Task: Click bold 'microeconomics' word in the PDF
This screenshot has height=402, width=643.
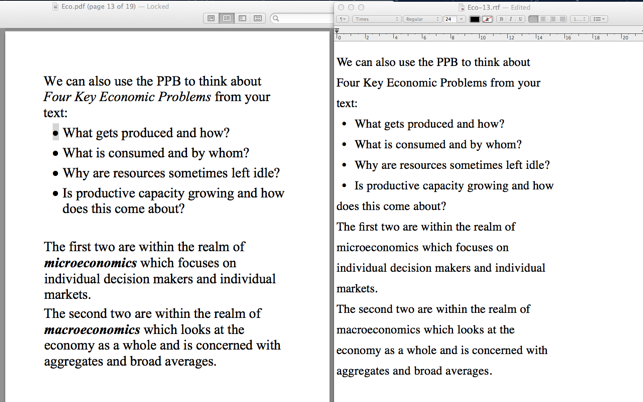Action: (90, 263)
